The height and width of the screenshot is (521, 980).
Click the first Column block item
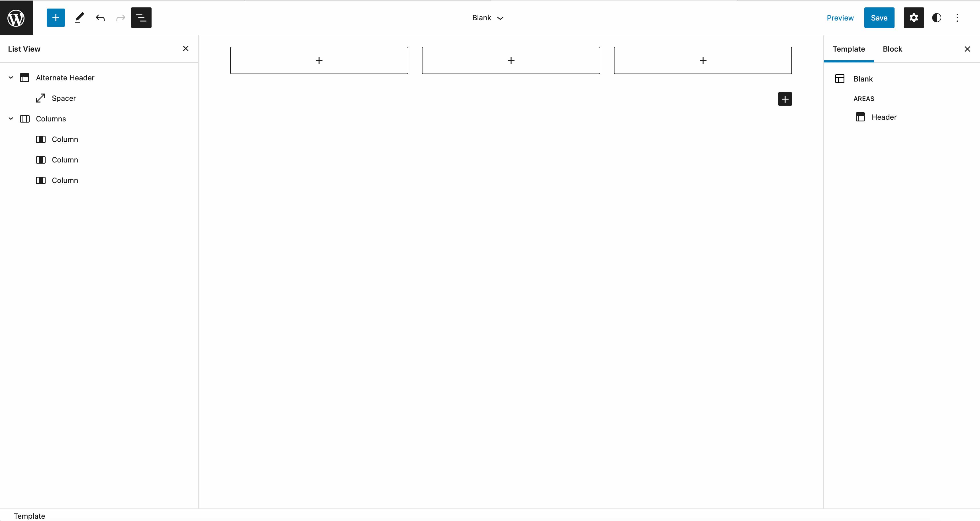pyautogui.click(x=65, y=139)
